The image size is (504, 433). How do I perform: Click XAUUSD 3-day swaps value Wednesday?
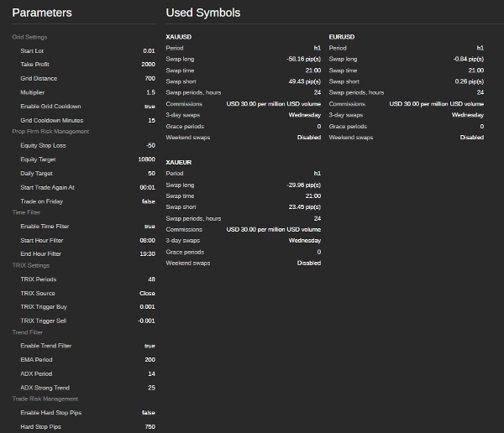point(305,115)
